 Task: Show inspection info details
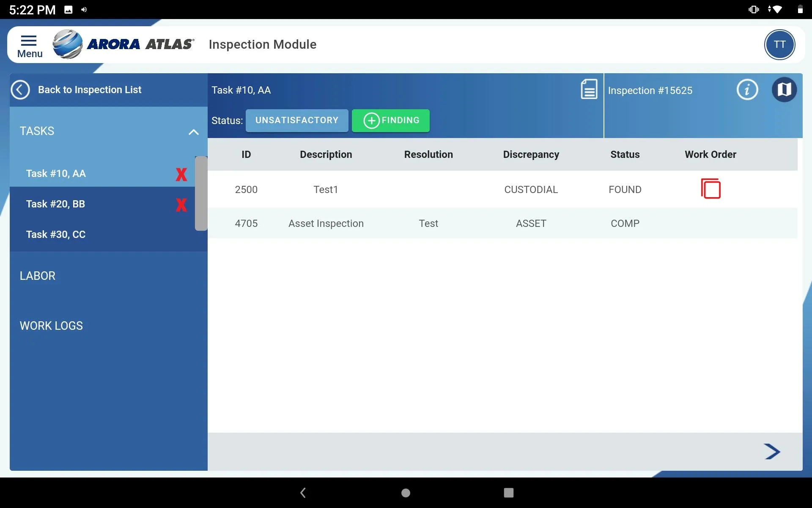747,90
